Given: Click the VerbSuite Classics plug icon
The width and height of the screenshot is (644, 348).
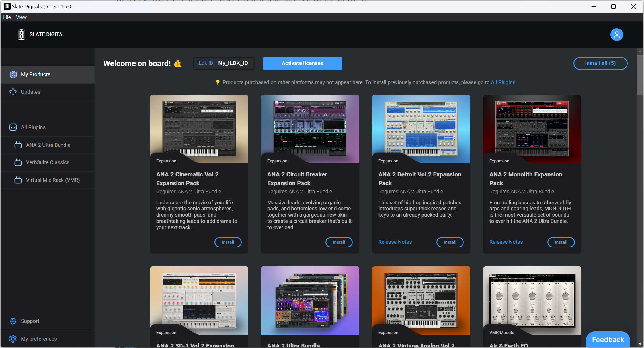Looking at the screenshot, I should click(x=18, y=162).
